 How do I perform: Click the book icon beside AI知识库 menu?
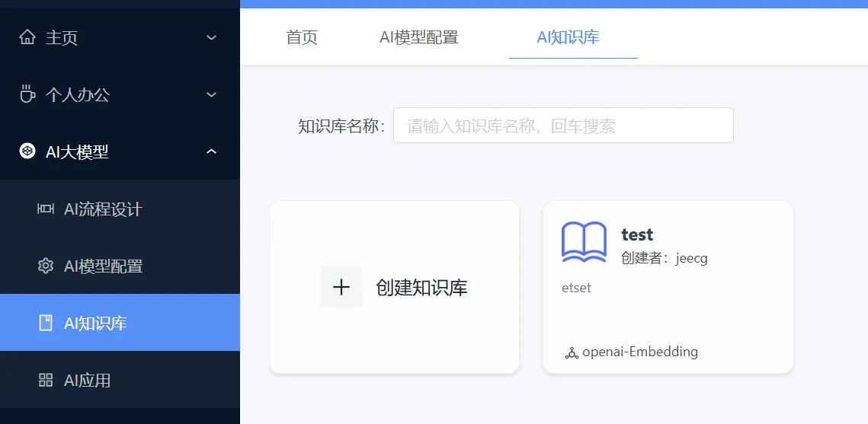46,323
